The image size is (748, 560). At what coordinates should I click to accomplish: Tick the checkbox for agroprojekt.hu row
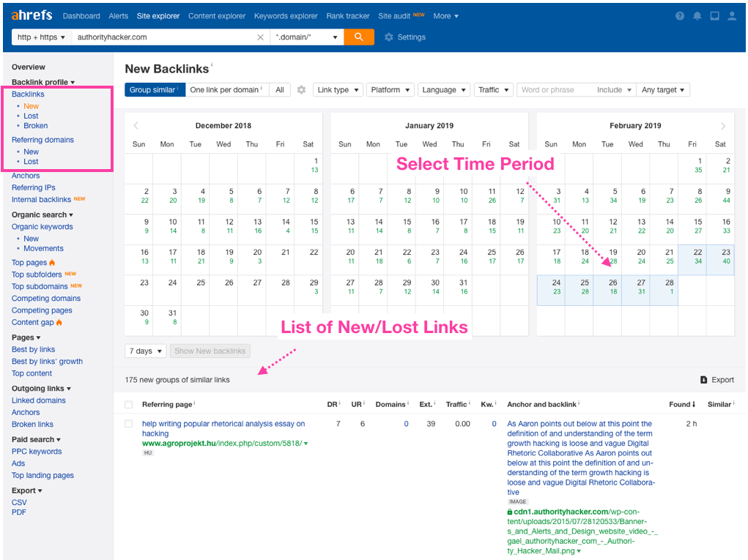(x=129, y=424)
